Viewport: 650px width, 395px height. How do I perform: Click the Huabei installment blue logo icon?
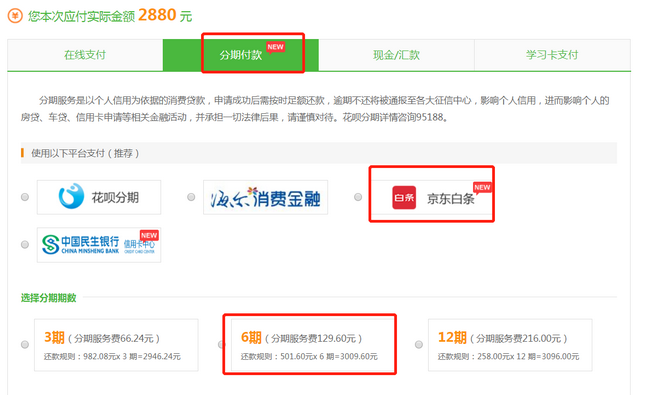click(x=71, y=196)
